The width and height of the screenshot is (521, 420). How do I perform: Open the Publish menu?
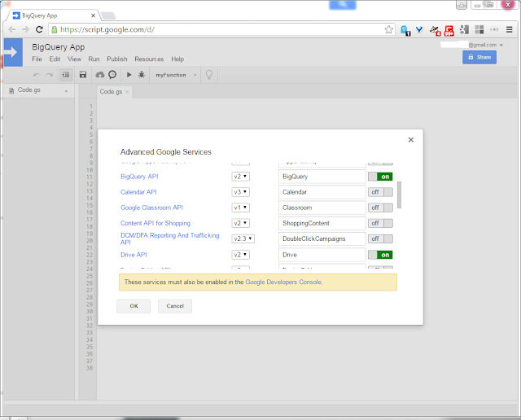coord(117,59)
